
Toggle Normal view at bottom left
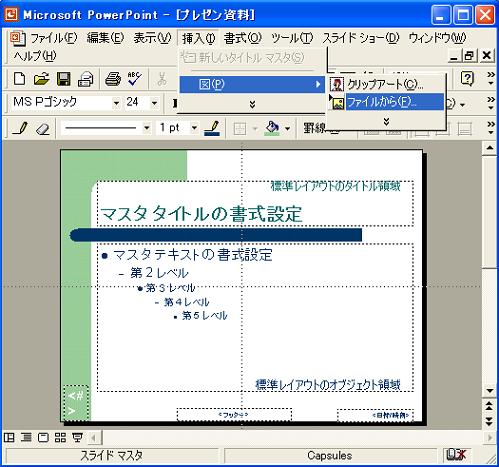(9, 437)
